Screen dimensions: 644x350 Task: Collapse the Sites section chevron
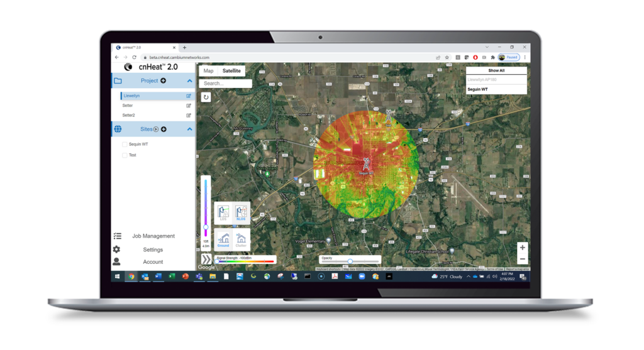click(x=189, y=129)
